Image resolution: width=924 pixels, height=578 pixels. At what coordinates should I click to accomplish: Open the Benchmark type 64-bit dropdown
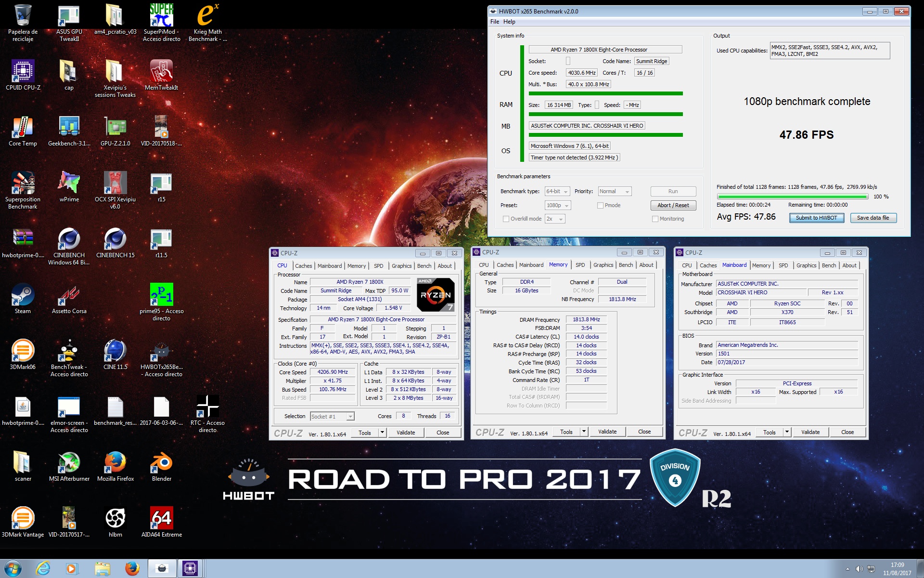click(x=557, y=191)
